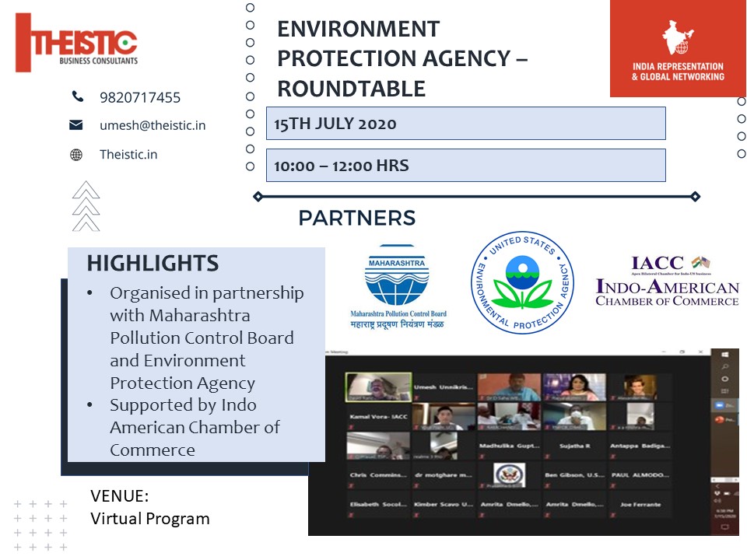The height and width of the screenshot is (560, 747).
Task: Click the taskbar search magnifier icon
Action: (725, 367)
